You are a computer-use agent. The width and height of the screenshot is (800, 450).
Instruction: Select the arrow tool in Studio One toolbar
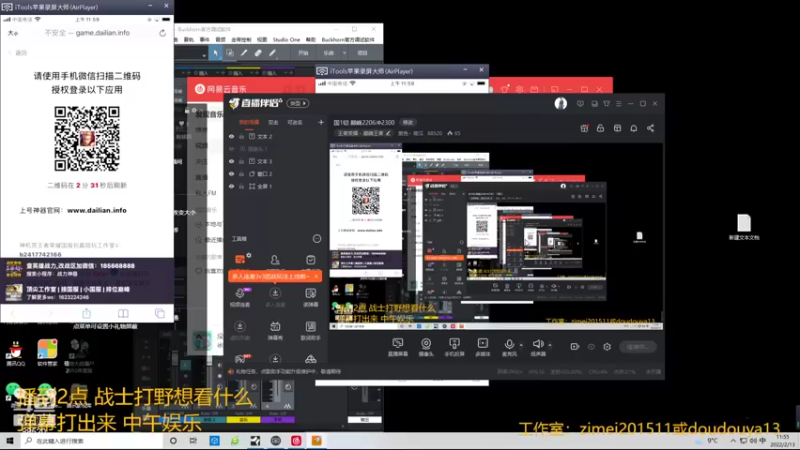pos(216,53)
